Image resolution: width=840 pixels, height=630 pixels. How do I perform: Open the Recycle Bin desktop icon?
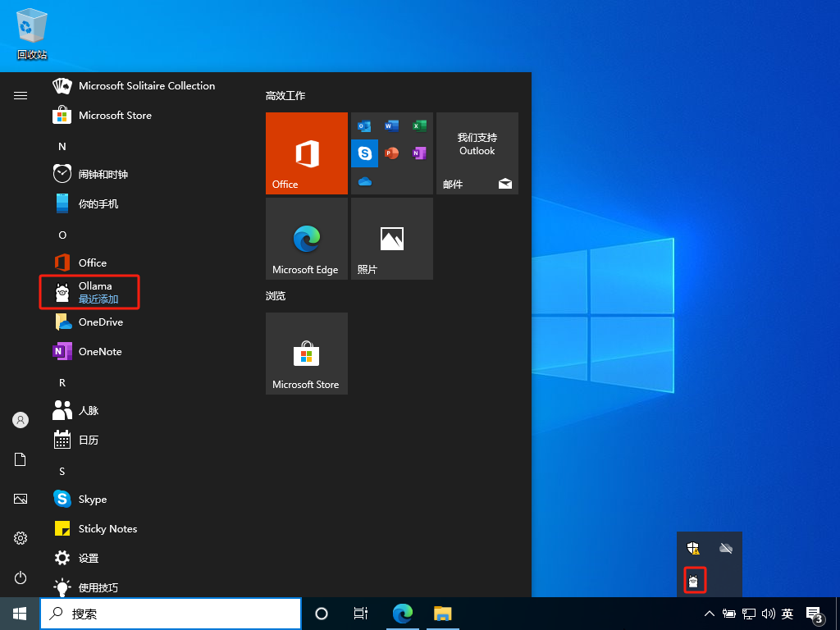32,33
